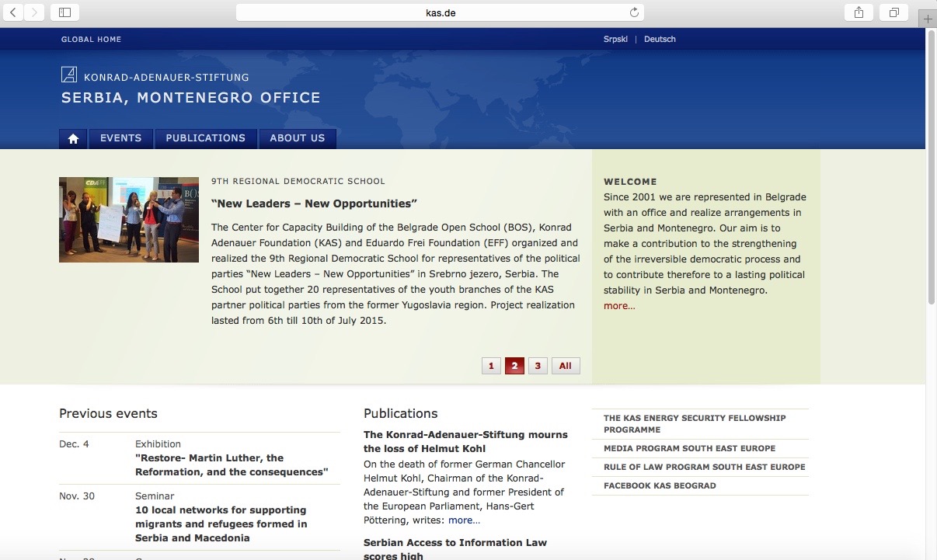Switch to slide 3 in carousel
Screen dimensions: 937x560
(538, 366)
